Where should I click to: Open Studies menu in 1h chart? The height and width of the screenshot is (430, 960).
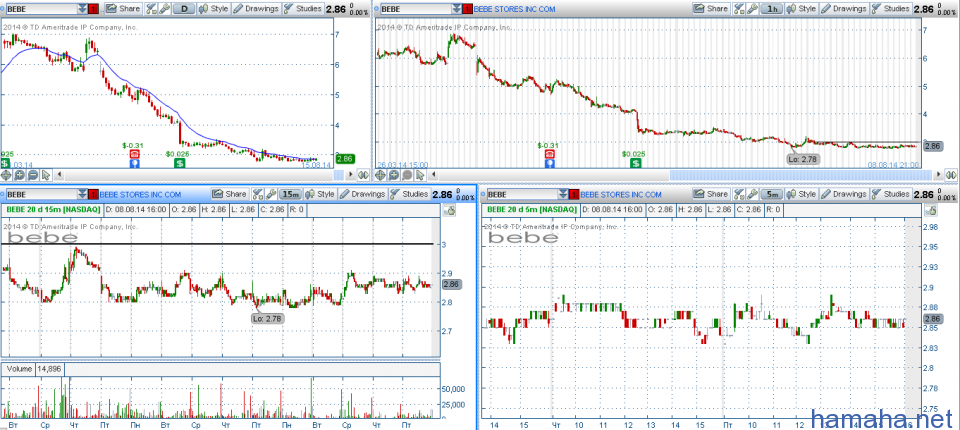[x=891, y=9]
